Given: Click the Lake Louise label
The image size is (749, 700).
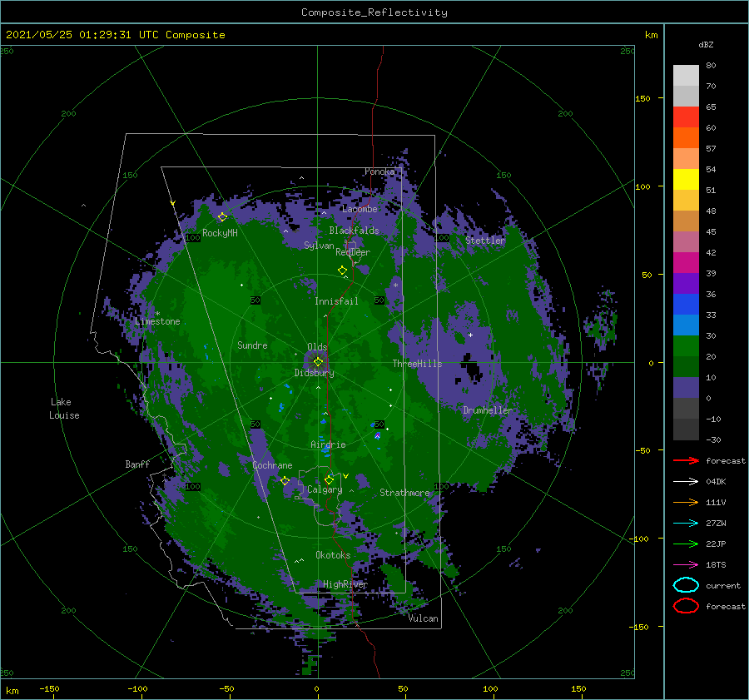Looking at the screenshot, I should [x=64, y=409].
